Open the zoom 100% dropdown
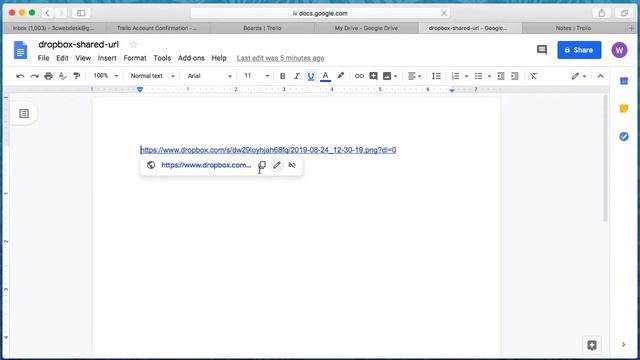 click(106, 76)
